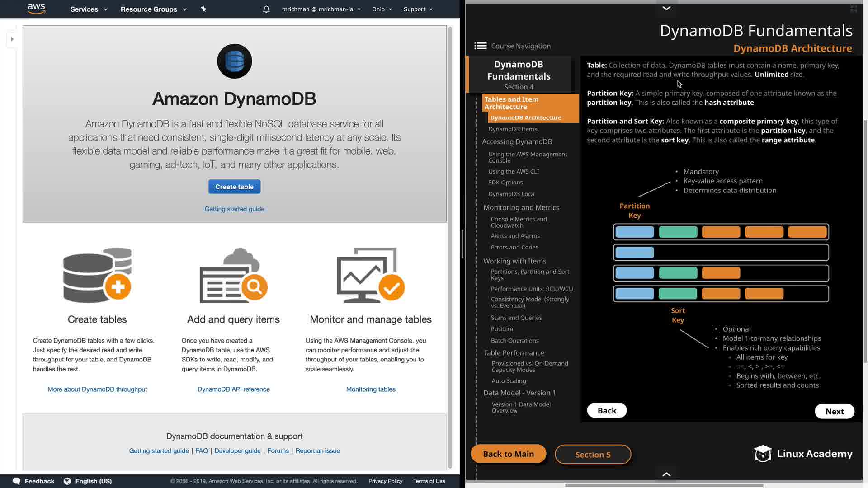This screenshot has width=868, height=488.
Task: Open Using the AWS CLI lesson
Action: tap(514, 171)
